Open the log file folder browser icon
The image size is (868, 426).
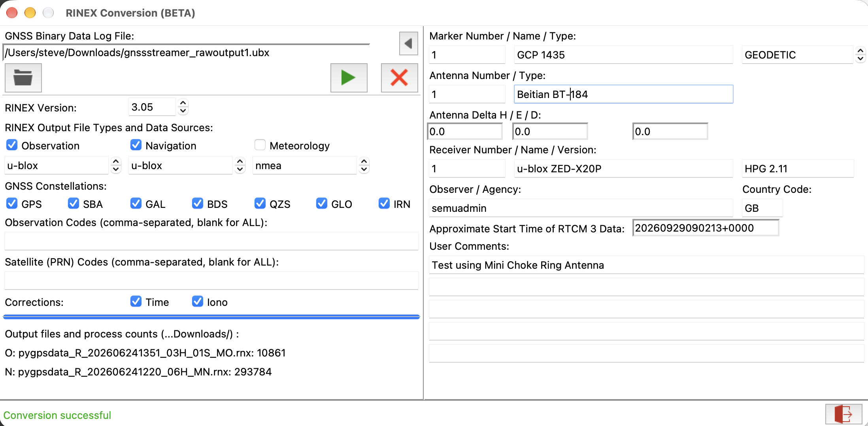[23, 78]
